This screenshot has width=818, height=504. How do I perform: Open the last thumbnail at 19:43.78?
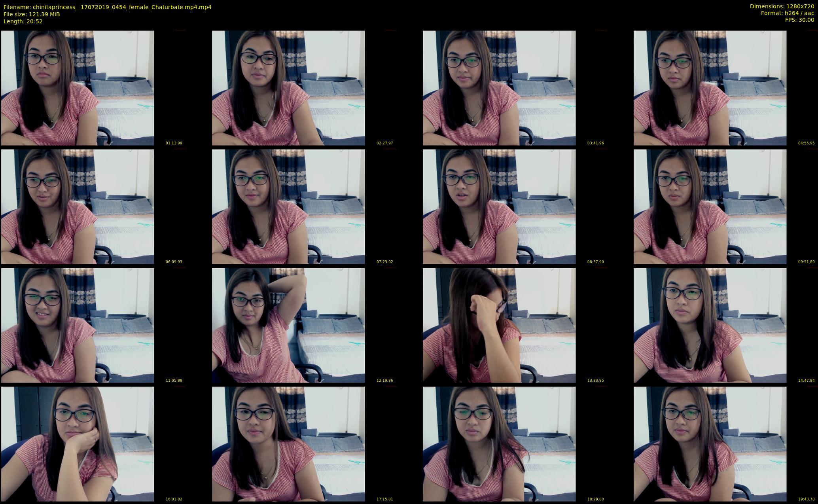710,444
